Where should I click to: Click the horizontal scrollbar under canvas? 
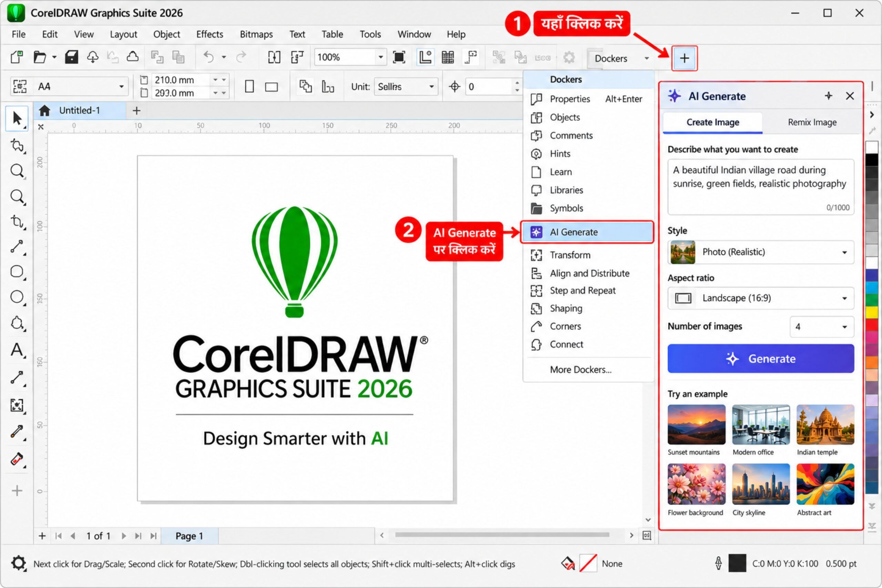point(502,535)
